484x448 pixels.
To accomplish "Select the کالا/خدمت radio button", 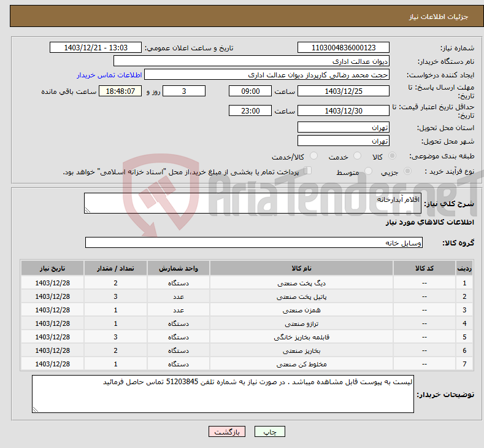I will click(313, 156).
